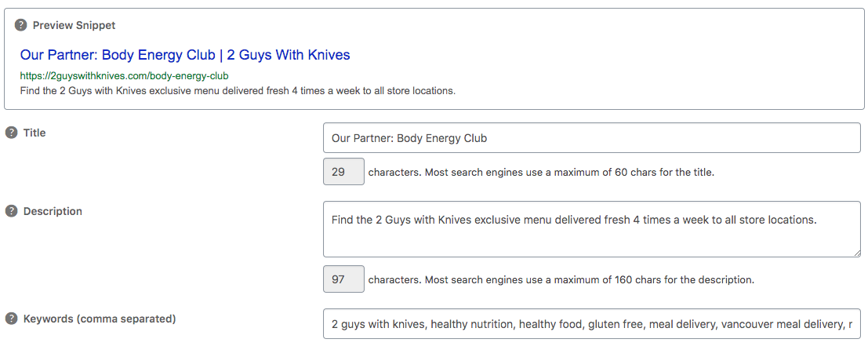The image size is (868, 350).
Task: Click the green 2guyswithknives.com snippet URL
Action: coord(124,75)
